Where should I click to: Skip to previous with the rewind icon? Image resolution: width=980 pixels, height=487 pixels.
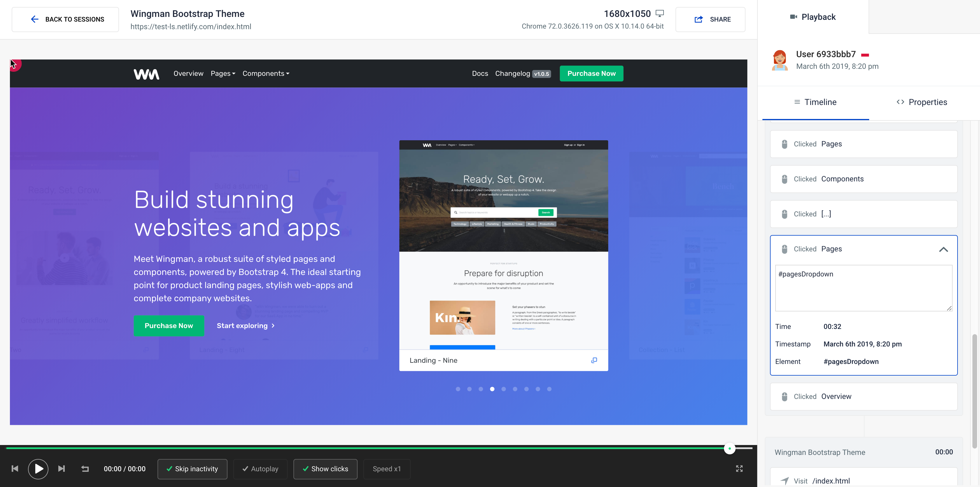(15, 469)
